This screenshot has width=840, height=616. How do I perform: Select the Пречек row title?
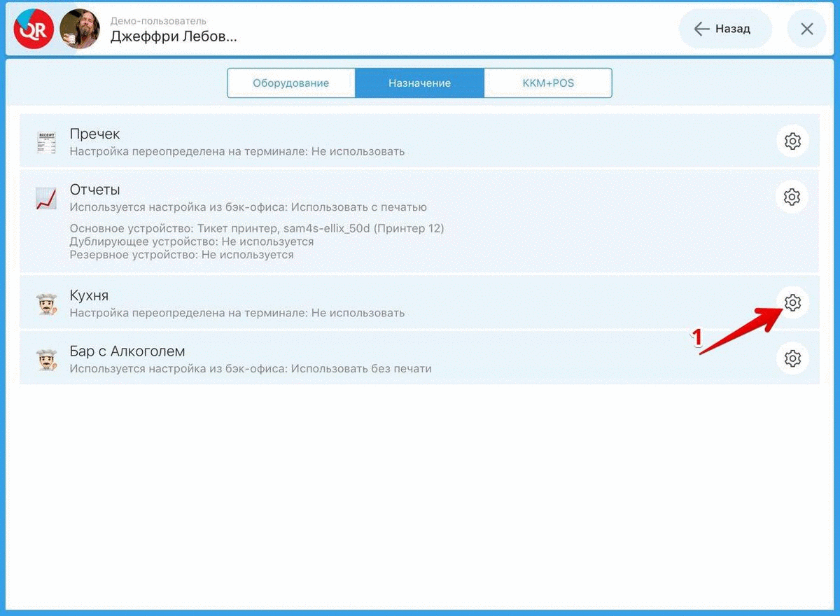pyautogui.click(x=95, y=134)
